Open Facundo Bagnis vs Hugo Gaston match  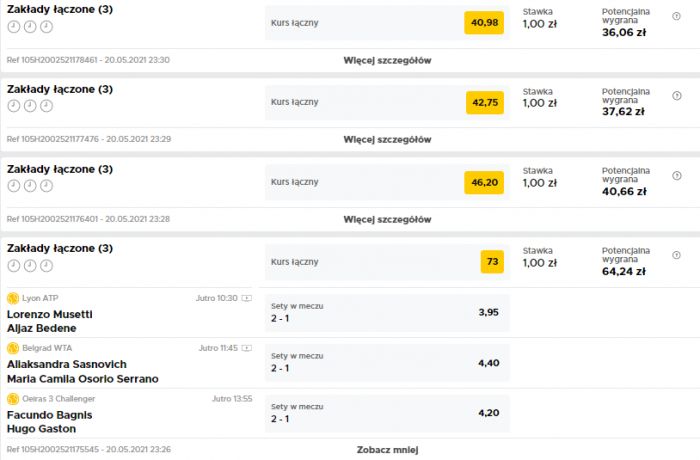[50, 422]
